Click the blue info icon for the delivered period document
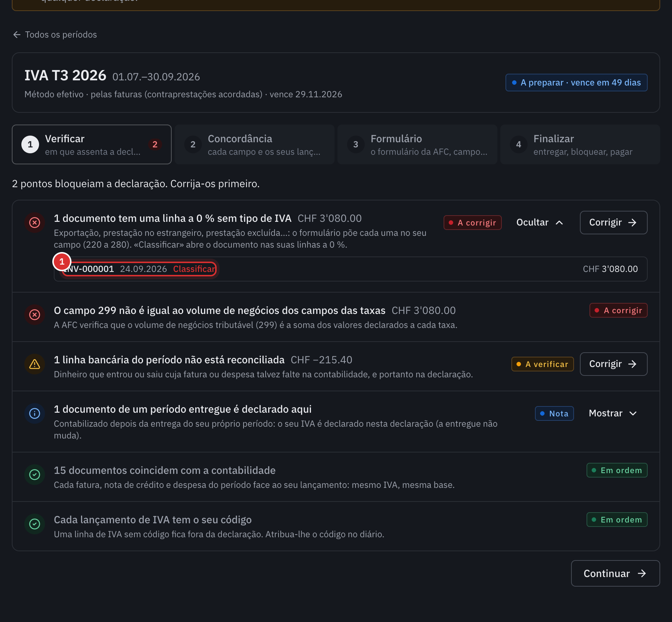Screen dimensions: 672x622 click(35, 413)
